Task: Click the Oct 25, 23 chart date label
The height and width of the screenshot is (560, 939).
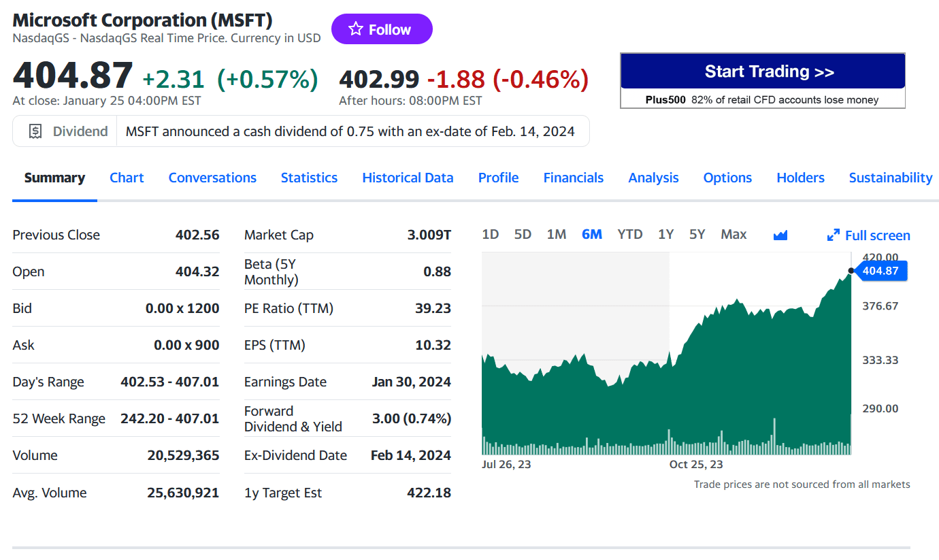Action: pos(696,465)
